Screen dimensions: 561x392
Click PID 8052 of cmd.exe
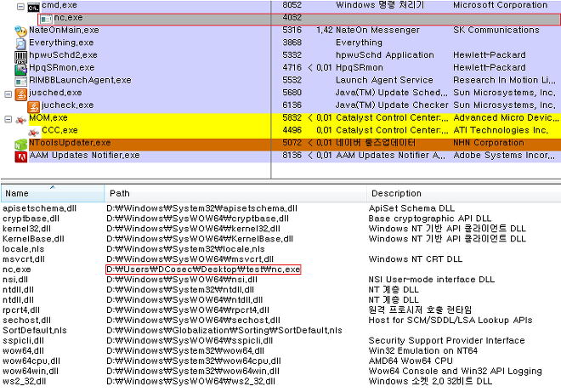[x=292, y=5]
